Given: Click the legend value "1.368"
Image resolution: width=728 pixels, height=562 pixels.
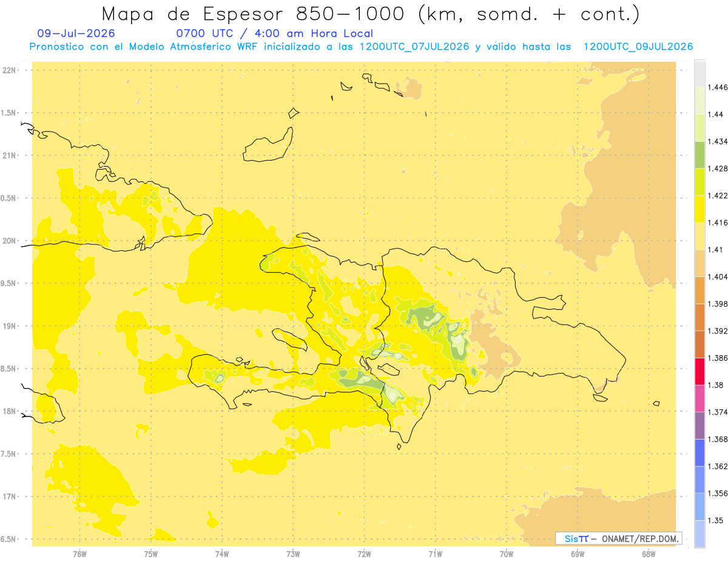Looking at the screenshot, I should point(717,439).
